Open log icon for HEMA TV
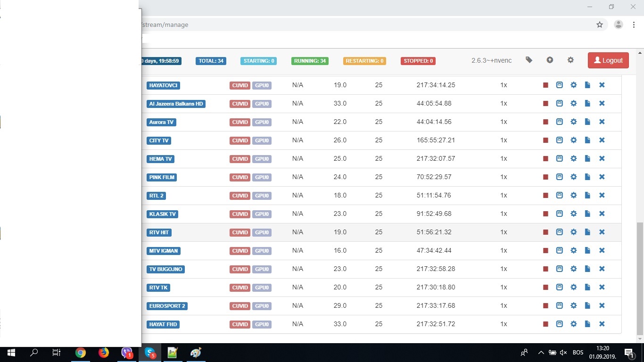The width and height of the screenshot is (644, 362). pos(559,158)
